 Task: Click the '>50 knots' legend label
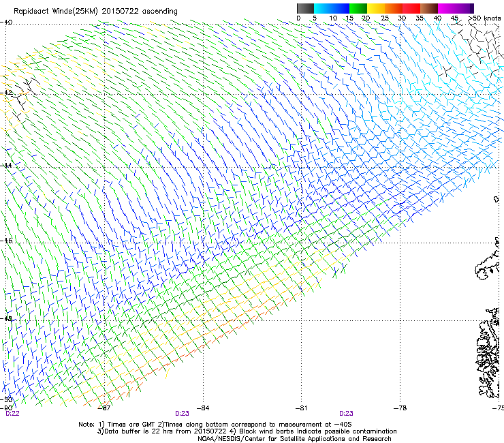tap(484, 18)
